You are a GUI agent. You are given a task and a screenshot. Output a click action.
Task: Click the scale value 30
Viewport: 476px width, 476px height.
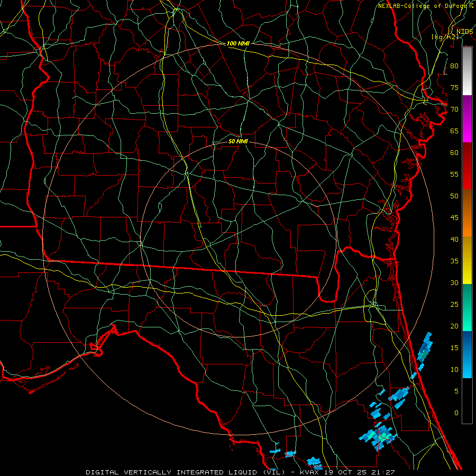point(454,282)
